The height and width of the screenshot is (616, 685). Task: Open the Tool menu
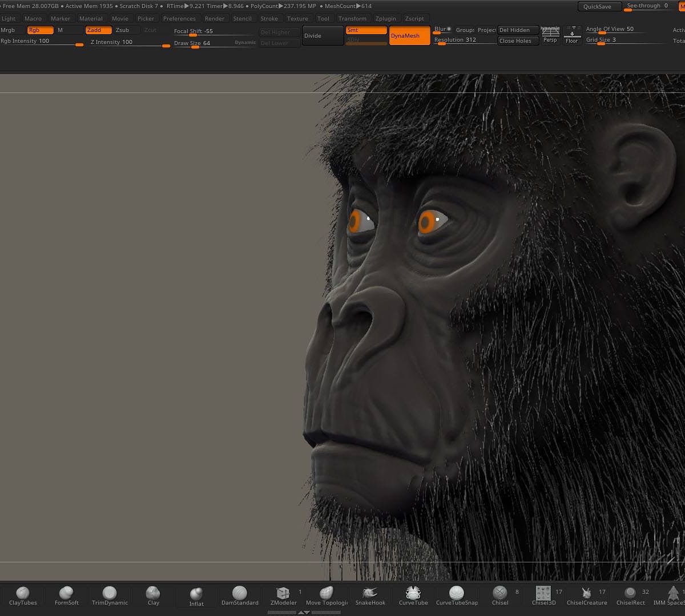pyautogui.click(x=323, y=19)
